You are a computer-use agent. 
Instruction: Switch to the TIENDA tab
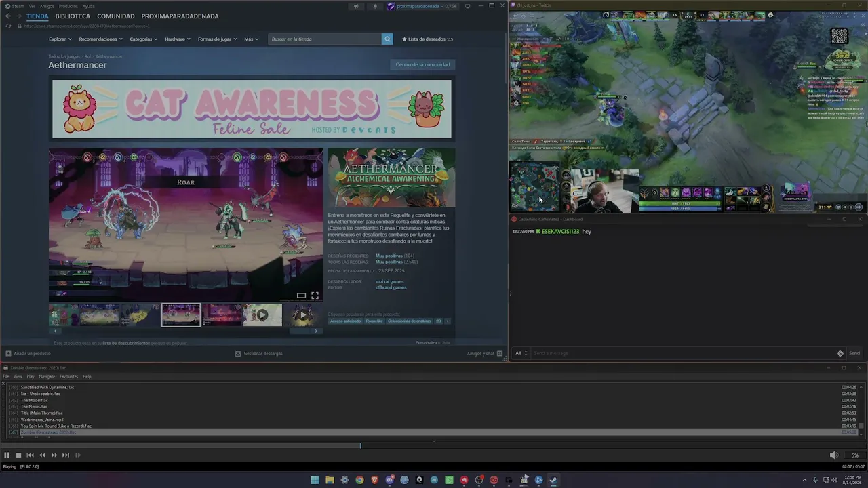pos(37,16)
